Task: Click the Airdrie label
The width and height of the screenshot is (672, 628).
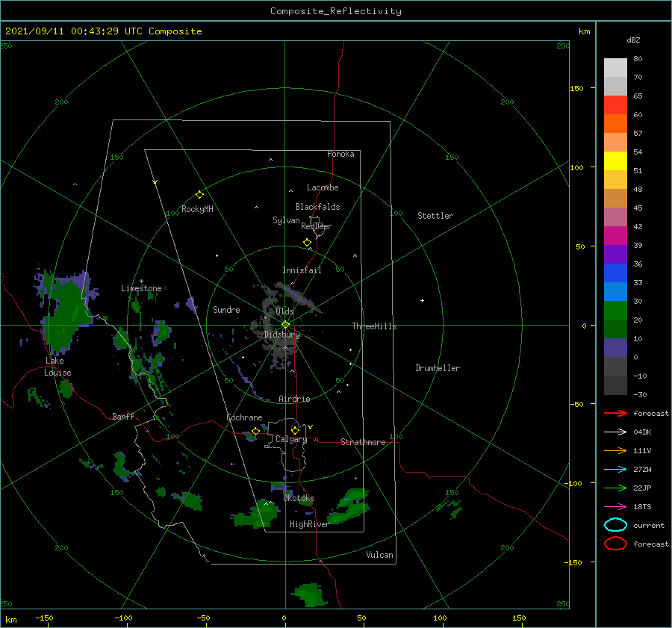Action: (x=294, y=399)
